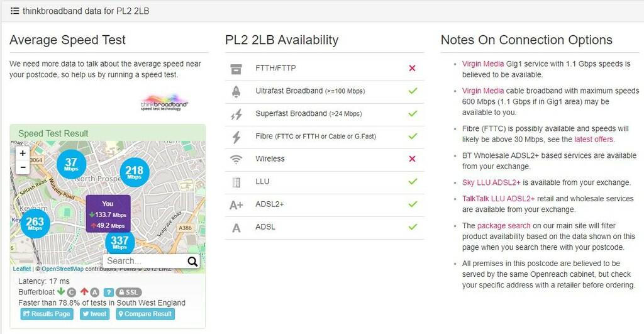Share result with the tweet button
Viewport: 644px width, 334px height.
(x=94, y=314)
